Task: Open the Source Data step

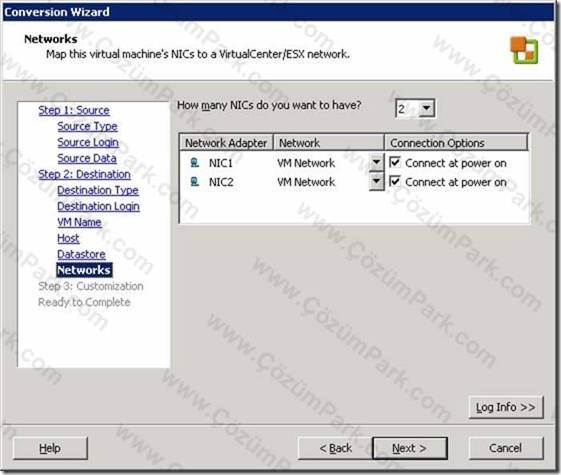Action: [x=87, y=158]
